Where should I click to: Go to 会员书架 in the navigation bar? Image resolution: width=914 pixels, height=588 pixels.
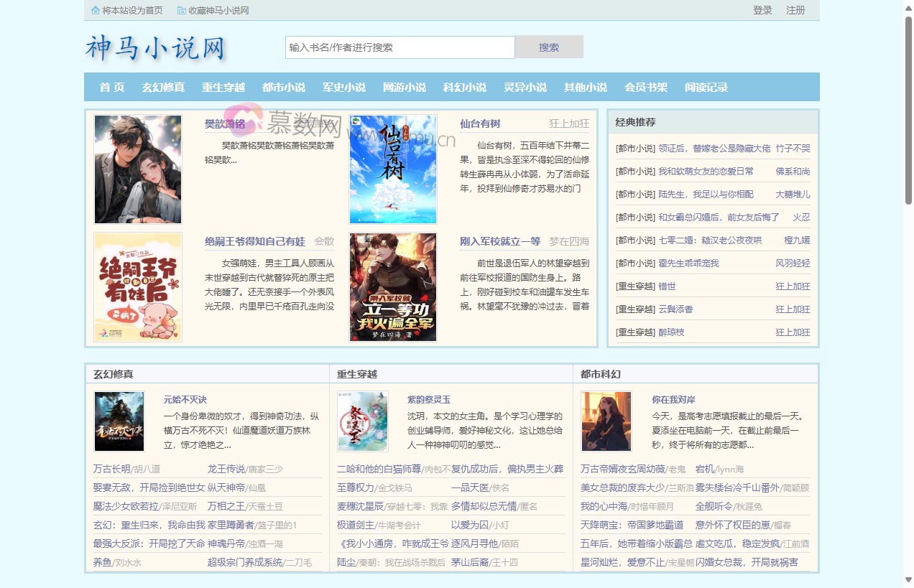646,88
